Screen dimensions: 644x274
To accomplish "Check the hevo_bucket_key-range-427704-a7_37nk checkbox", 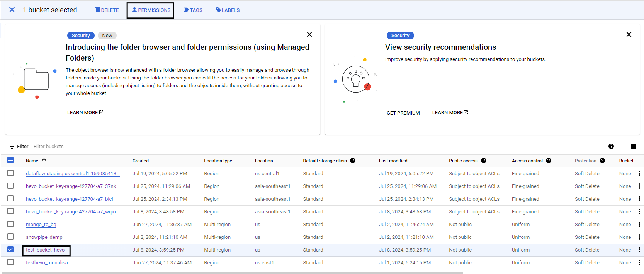I will click(10, 186).
